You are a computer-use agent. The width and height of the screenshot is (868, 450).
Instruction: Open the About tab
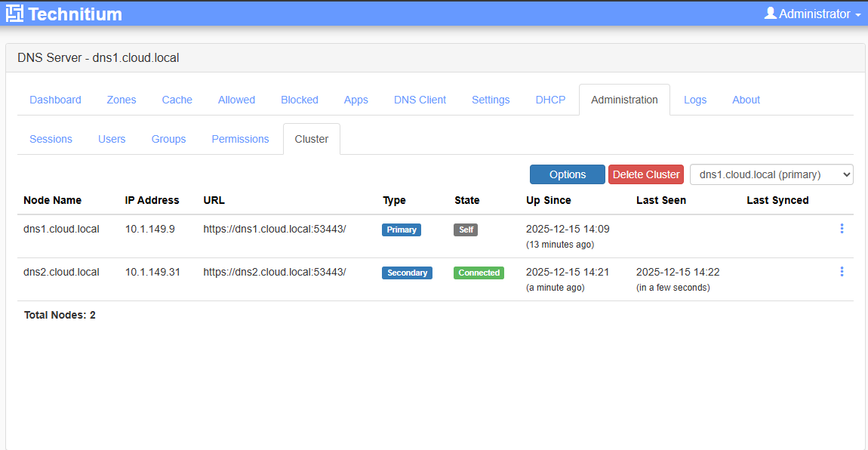click(746, 100)
